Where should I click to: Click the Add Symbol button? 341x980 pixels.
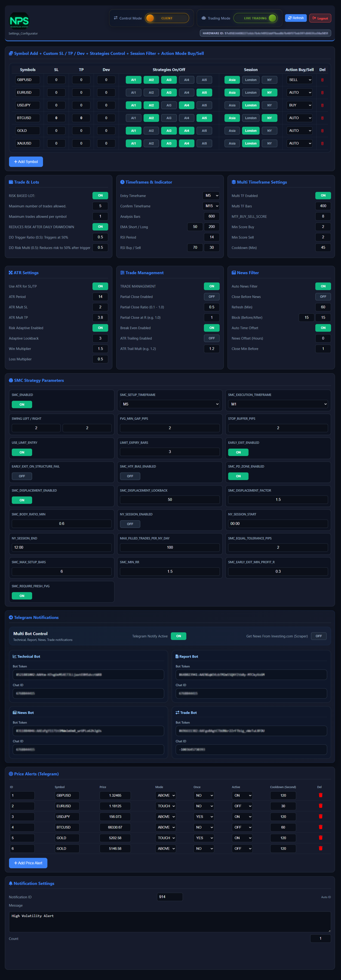[x=26, y=162]
